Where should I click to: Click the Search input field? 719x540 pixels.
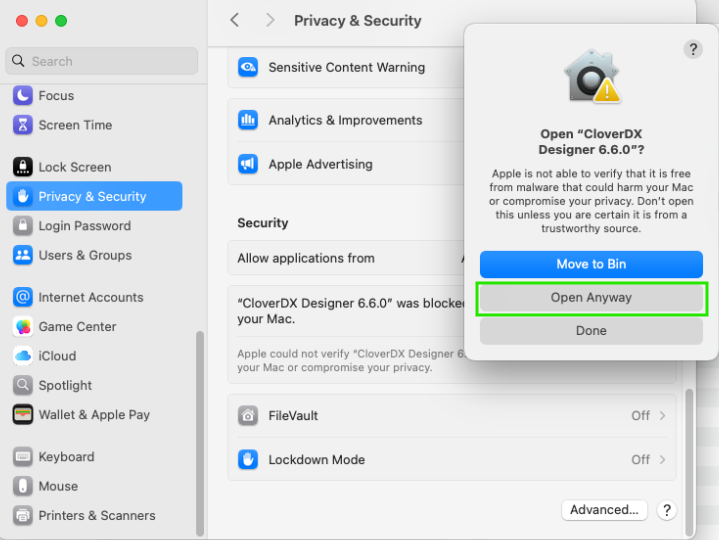pos(102,61)
